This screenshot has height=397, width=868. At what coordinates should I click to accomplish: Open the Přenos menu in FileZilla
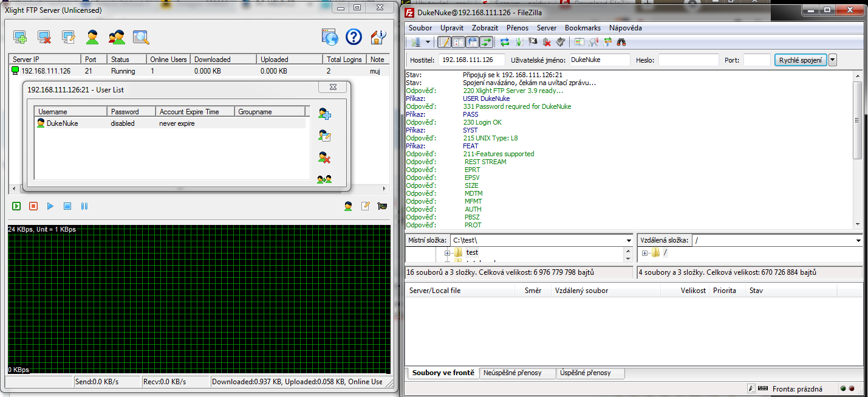[x=518, y=28]
